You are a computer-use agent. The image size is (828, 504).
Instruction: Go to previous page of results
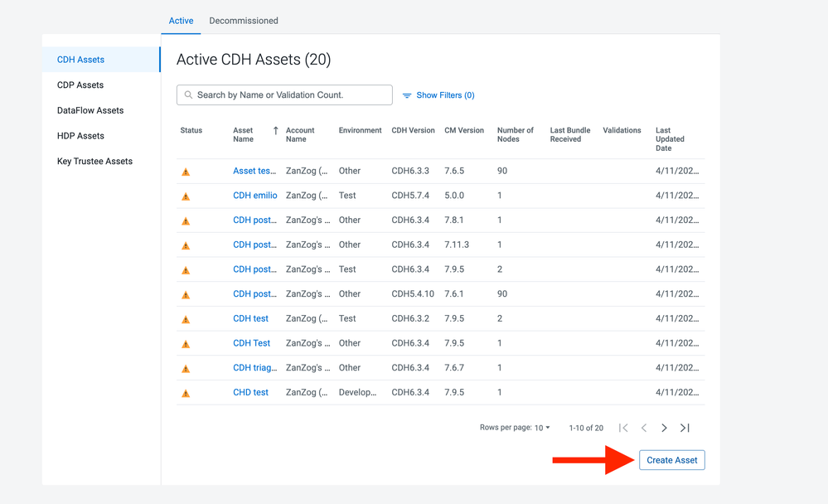coord(644,428)
